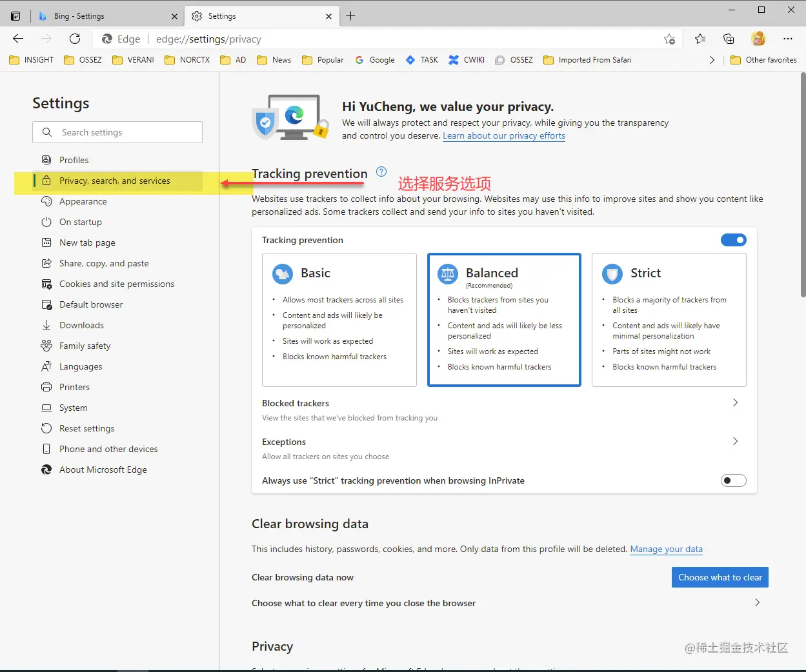Open the NORCTX favorites folder
Screen dimensions: 806x672
point(188,60)
